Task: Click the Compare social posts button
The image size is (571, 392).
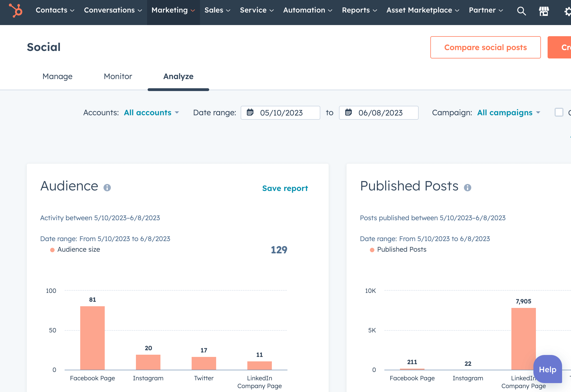Action: (x=485, y=47)
